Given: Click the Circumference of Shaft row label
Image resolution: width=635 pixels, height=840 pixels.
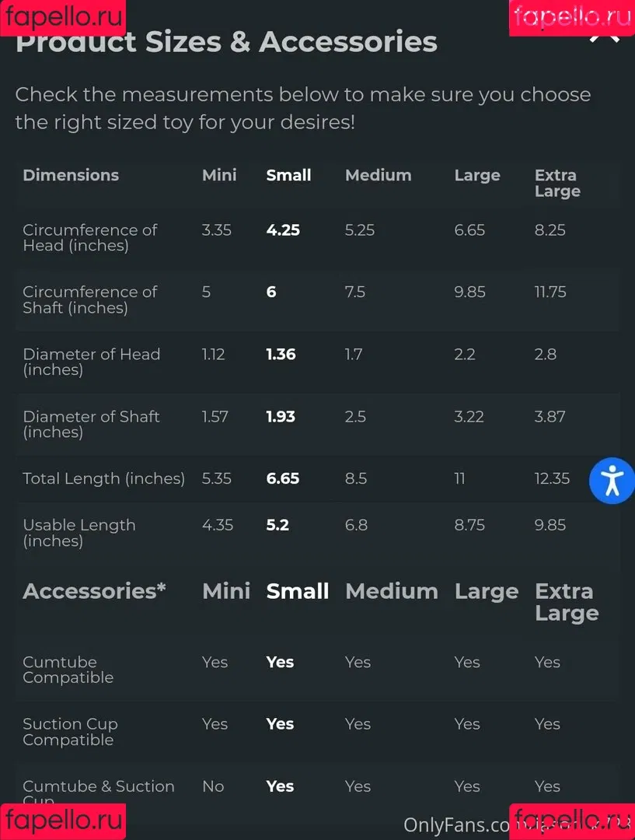Looking at the screenshot, I should 90,299.
